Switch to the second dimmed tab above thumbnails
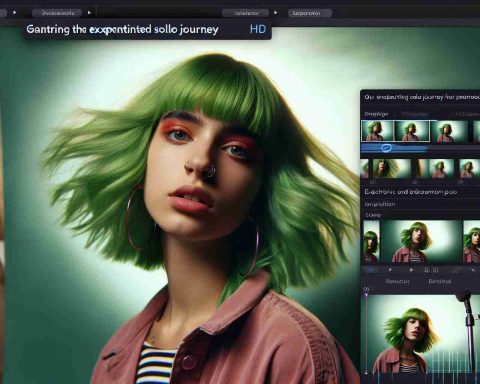The height and width of the screenshot is (384, 480). tap(414, 114)
